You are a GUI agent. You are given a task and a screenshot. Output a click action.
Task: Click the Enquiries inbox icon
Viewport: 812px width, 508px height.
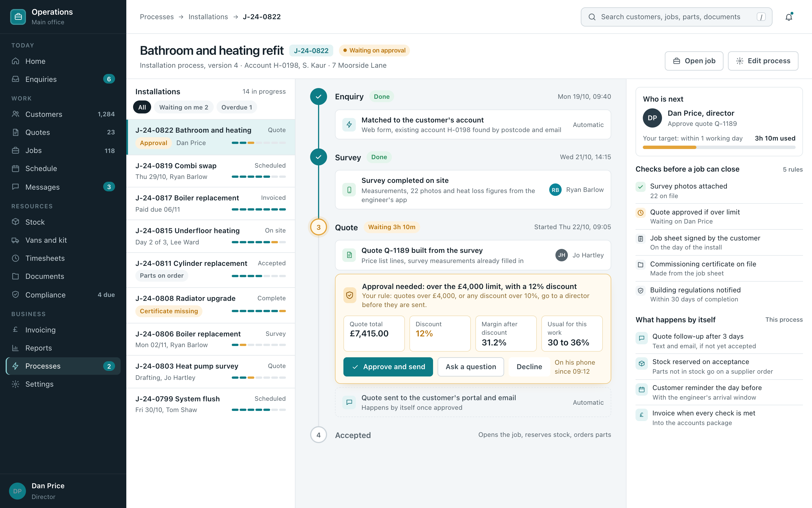(x=16, y=79)
